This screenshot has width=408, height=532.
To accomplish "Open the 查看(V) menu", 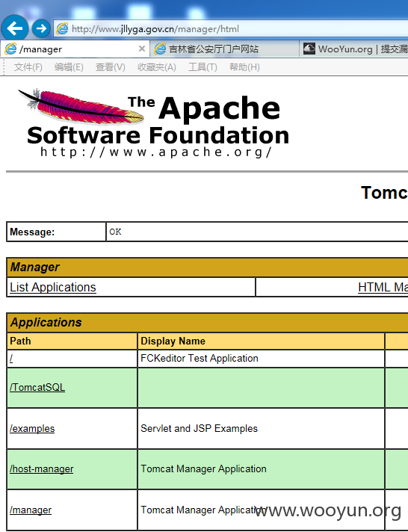I will point(111,67).
